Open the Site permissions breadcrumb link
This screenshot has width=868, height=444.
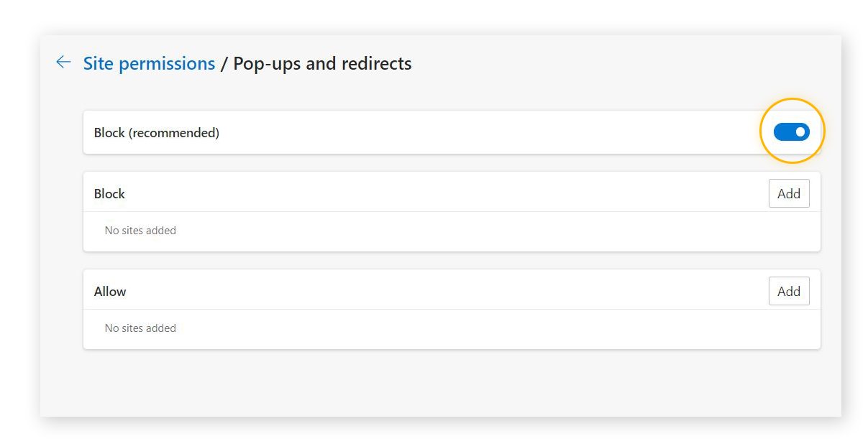pos(148,63)
